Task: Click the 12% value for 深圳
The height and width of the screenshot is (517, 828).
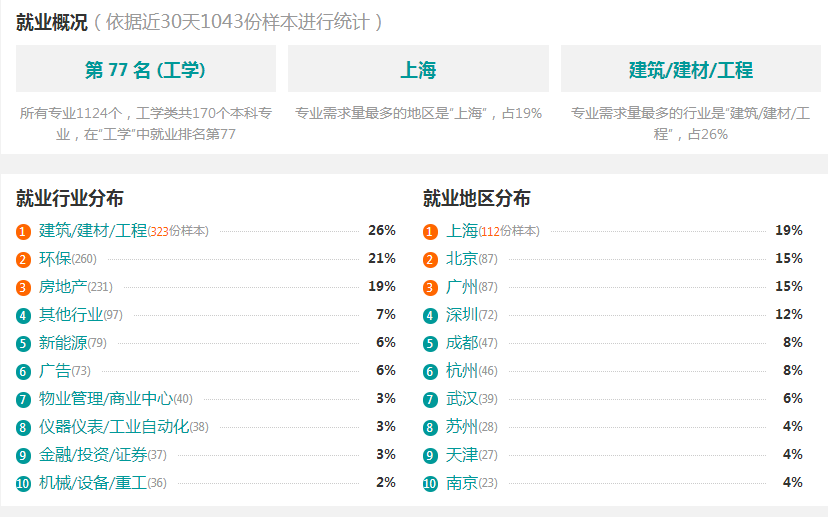Action: pos(789,314)
